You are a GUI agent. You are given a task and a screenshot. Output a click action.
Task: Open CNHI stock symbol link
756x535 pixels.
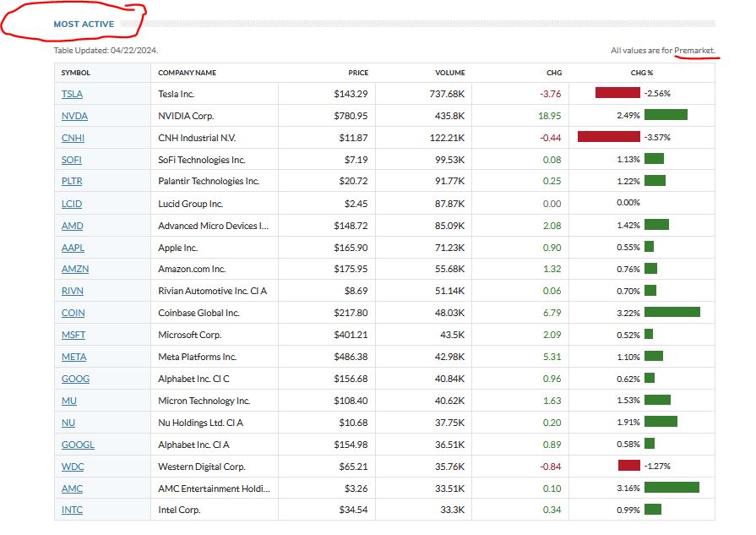click(73, 138)
